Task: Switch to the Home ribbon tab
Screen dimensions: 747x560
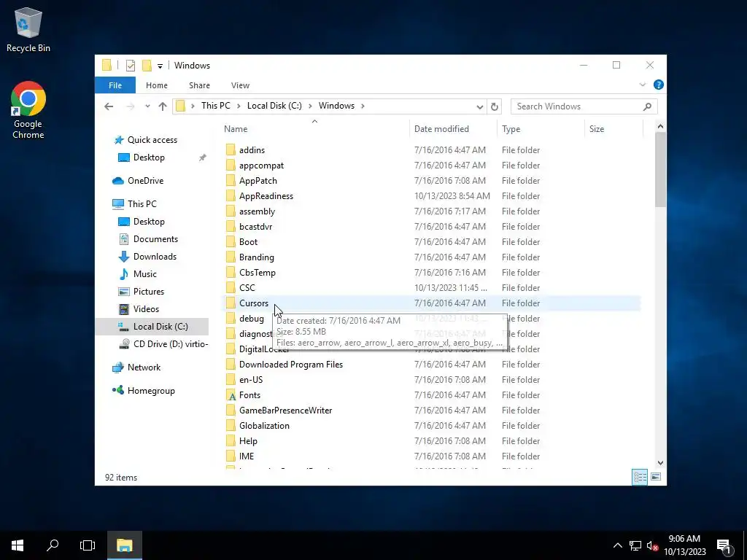Action: coord(157,85)
